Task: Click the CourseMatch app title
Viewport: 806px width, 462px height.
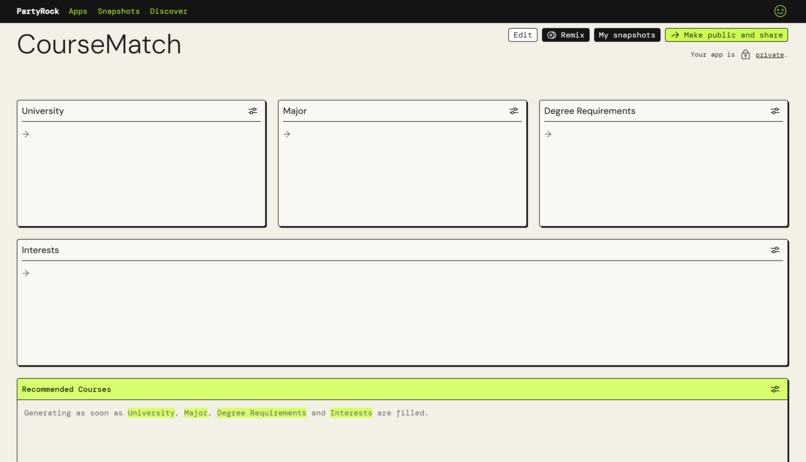Action: click(99, 44)
